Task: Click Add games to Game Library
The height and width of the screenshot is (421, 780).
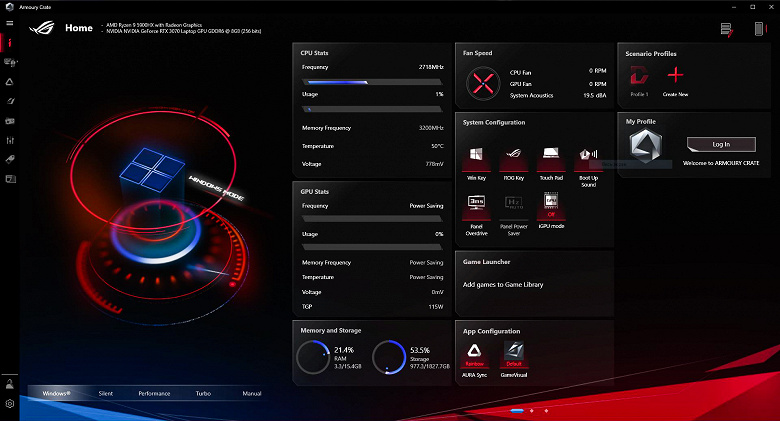Action: point(503,285)
